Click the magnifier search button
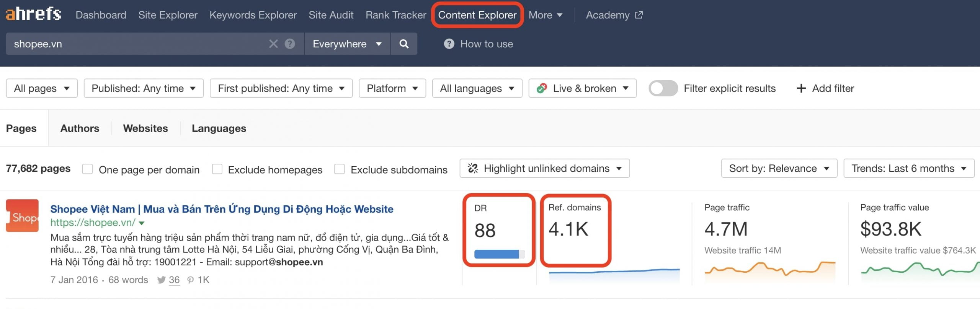 404,44
